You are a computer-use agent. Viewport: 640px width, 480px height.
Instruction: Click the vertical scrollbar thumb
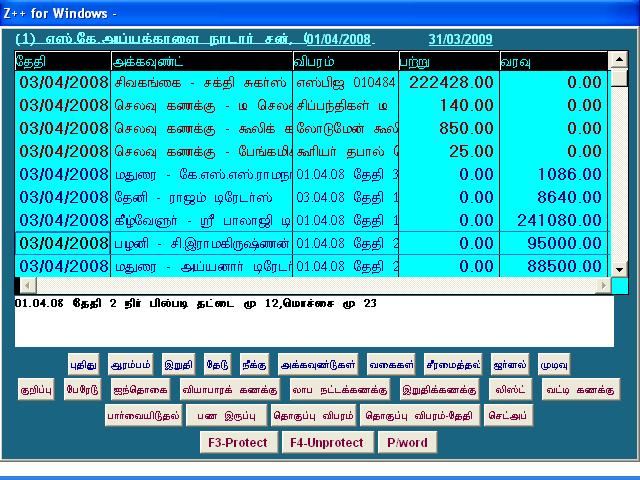coord(619,78)
